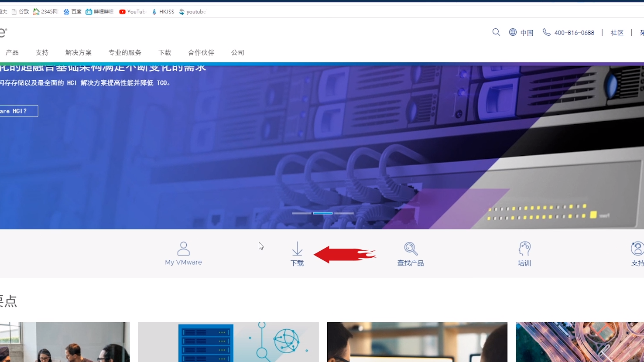The width and height of the screenshot is (644, 362).
Task: Click the search magnifier icon
Action: 496,32
